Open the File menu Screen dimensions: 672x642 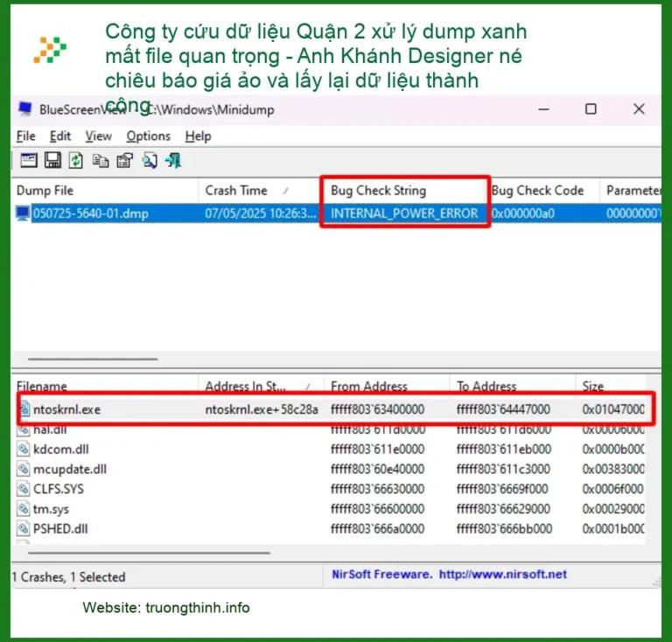point(25,136)
